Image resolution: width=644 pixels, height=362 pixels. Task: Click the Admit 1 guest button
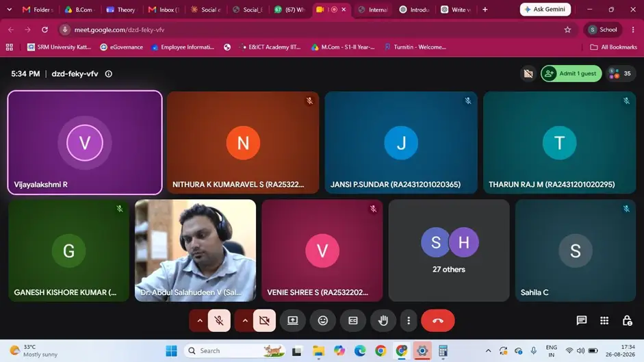(x=571, y=73)
